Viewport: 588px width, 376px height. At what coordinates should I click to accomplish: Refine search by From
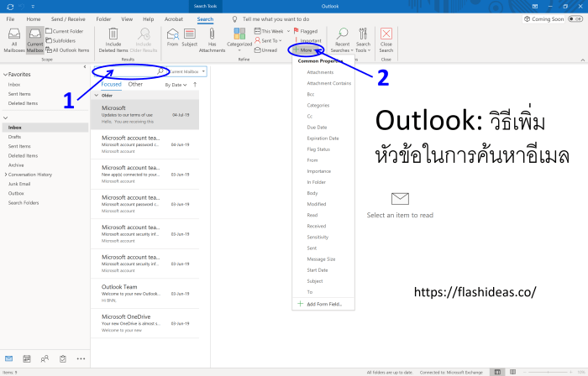(x=172, y=38)
